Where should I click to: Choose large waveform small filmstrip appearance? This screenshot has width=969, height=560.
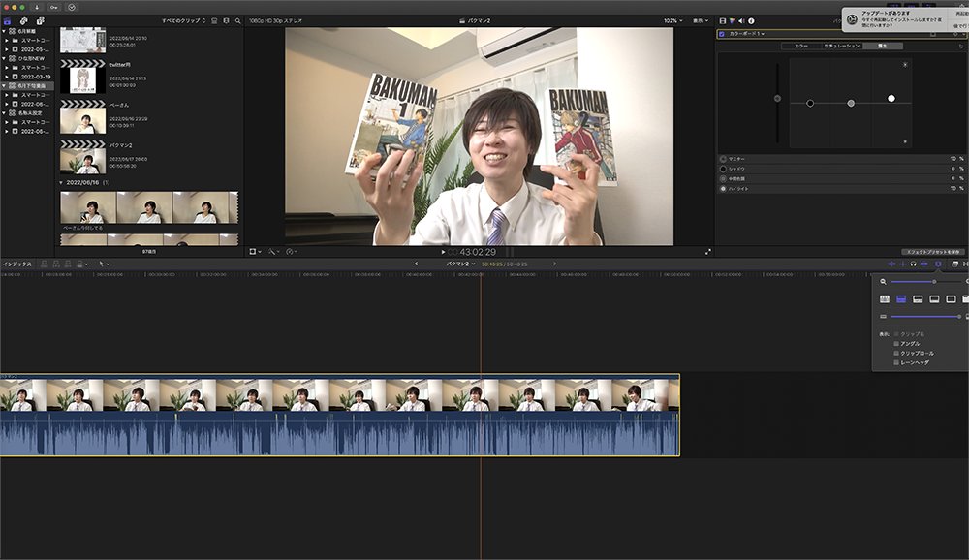coord(901,299)
